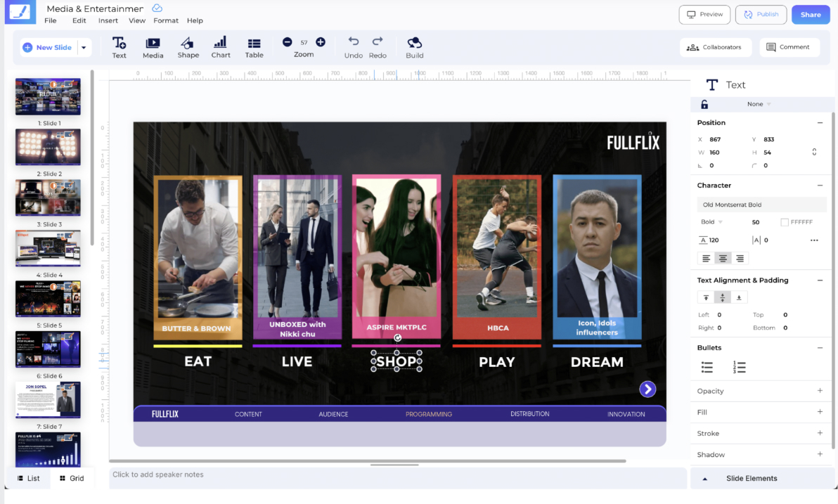838x504 pixels.
Task: Open the View menu
Action: click(137, 21)
